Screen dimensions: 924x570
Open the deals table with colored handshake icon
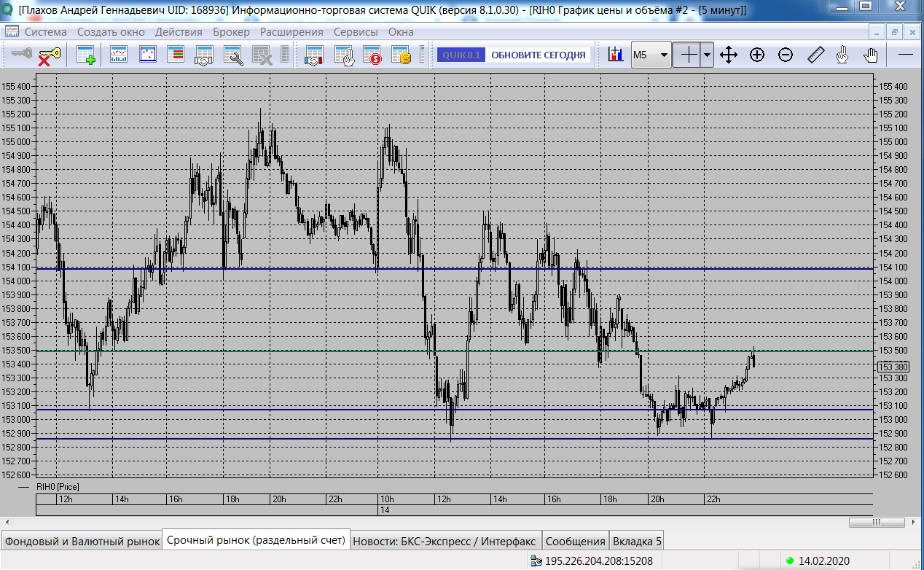(x=314, y=55)
